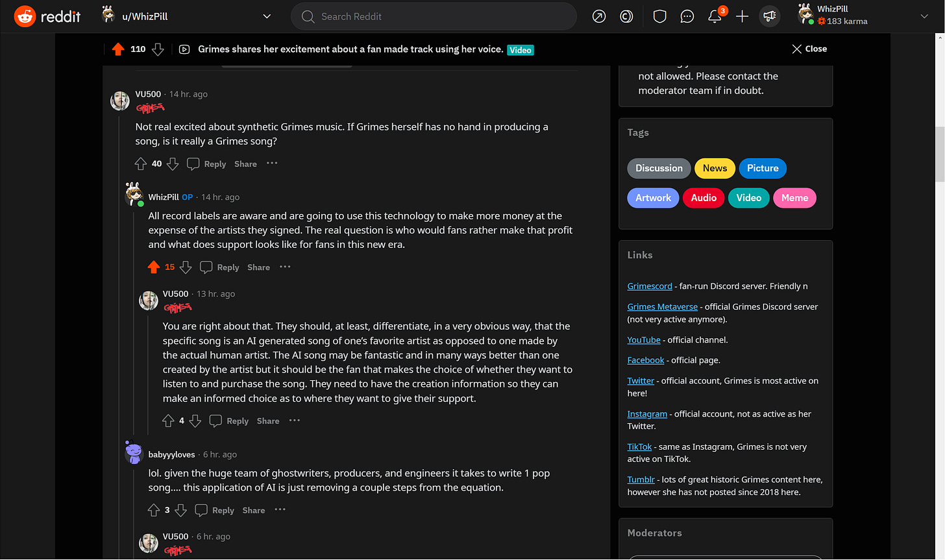Share babyyyloves' comment
The image size is (945, 560).
click(x=254, y=511)
